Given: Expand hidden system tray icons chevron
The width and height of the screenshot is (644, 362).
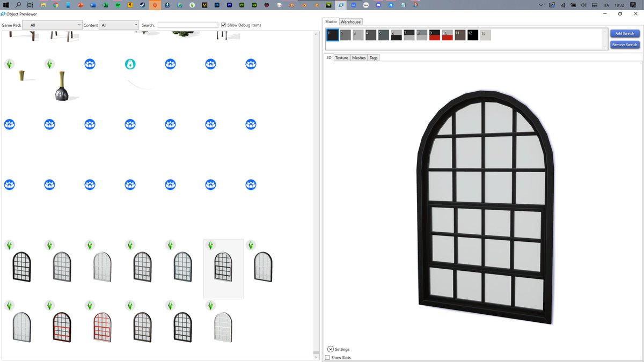Looking at the screenshot, I should click(541, 5).
